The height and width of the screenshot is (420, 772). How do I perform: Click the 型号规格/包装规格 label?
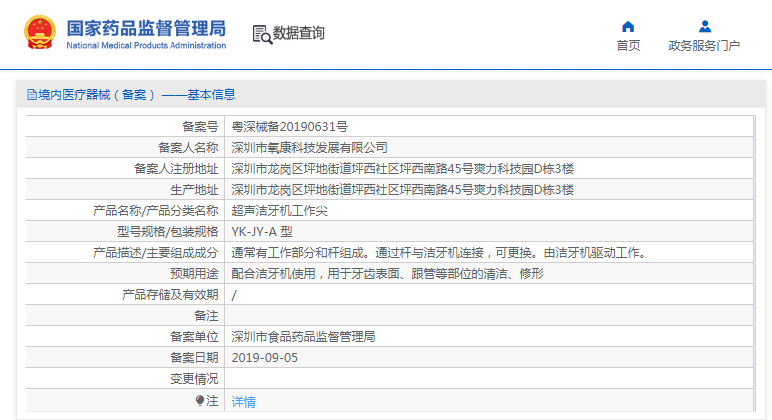[x=167, y=232]
